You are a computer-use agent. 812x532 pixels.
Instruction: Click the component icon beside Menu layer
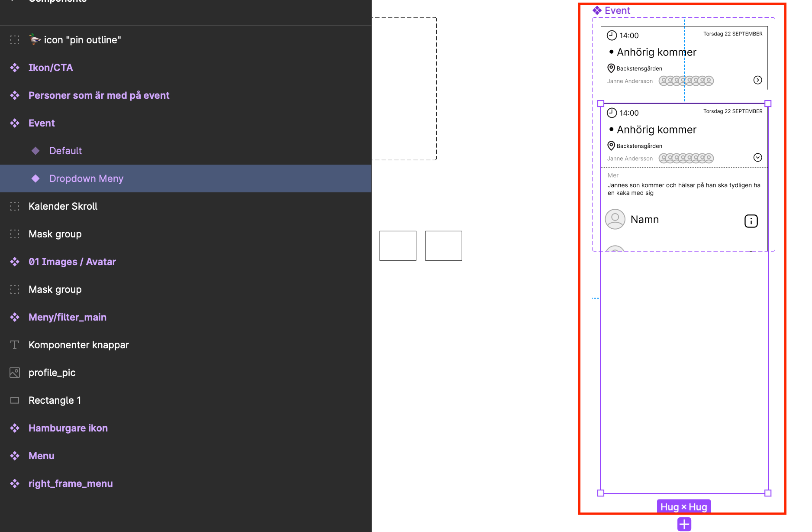pyautogui.click(x=15, y=456)
